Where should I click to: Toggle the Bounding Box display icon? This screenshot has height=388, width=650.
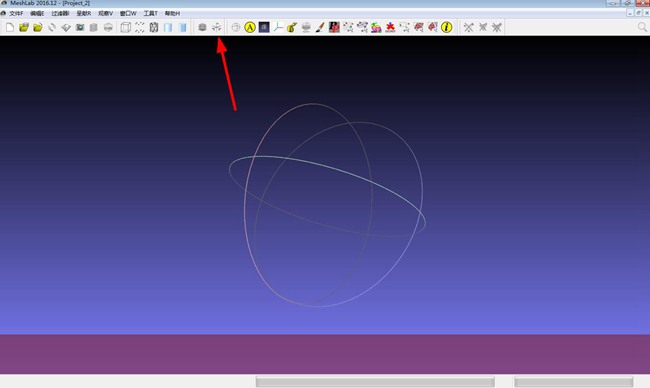(125, 27)
